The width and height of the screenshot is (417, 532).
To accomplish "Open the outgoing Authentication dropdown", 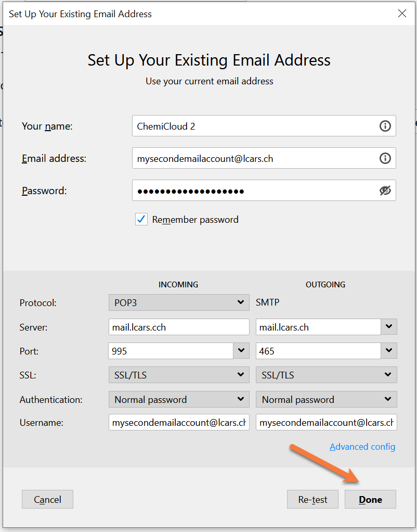I will pyautogui.click(x=326, y=400).
